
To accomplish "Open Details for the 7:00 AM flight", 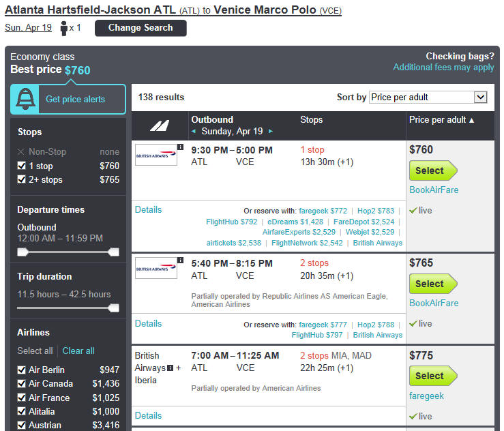I will pyautogui.click(x=148, y=415).
